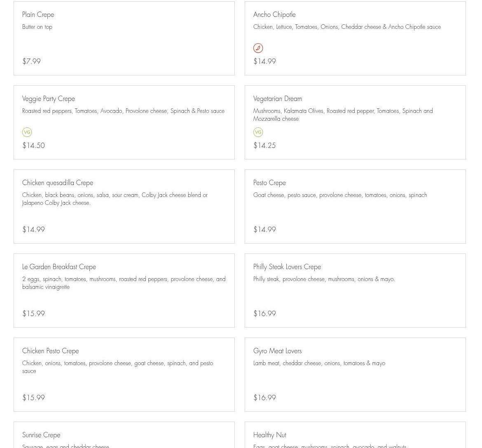Click the VG icon on Vegetarian Dream
Image resolution: width=482 pixels, height=448 pixels.
[258, 132]
